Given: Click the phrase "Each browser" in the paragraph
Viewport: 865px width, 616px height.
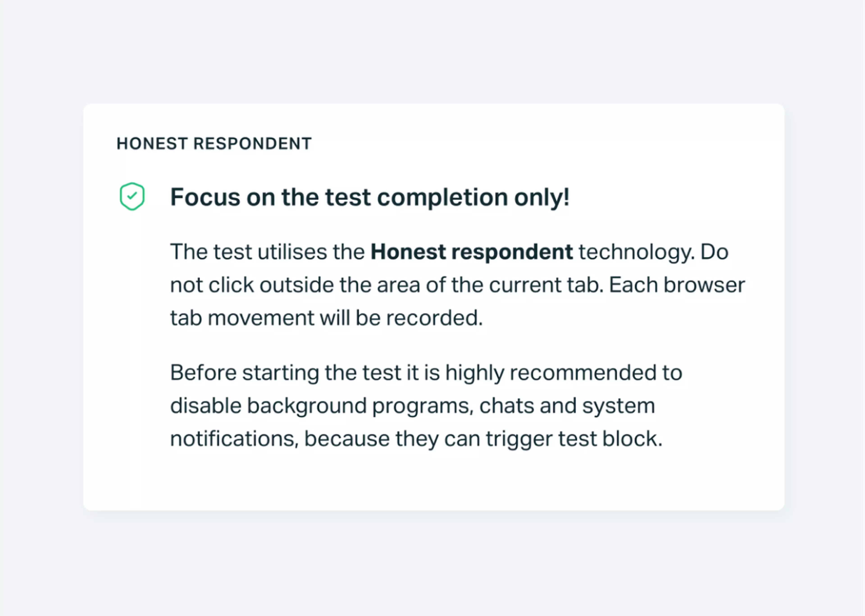Looking at the screenshot, I should 677,285.
